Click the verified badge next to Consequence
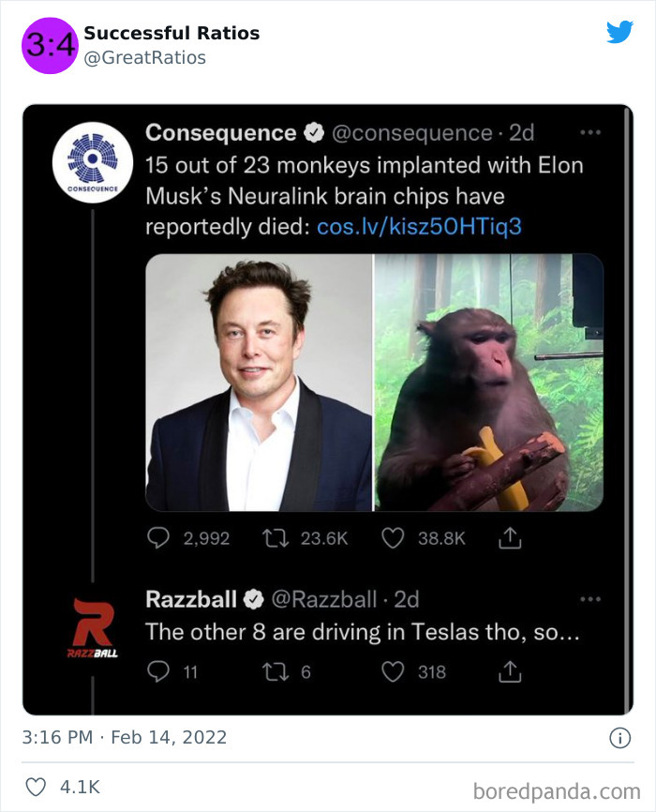 point(313,132)
